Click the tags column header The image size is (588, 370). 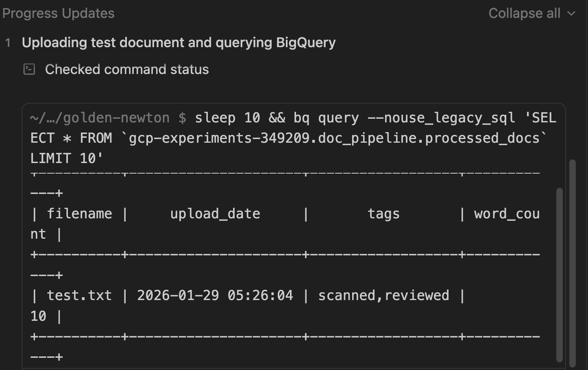(x=383, y=214)
